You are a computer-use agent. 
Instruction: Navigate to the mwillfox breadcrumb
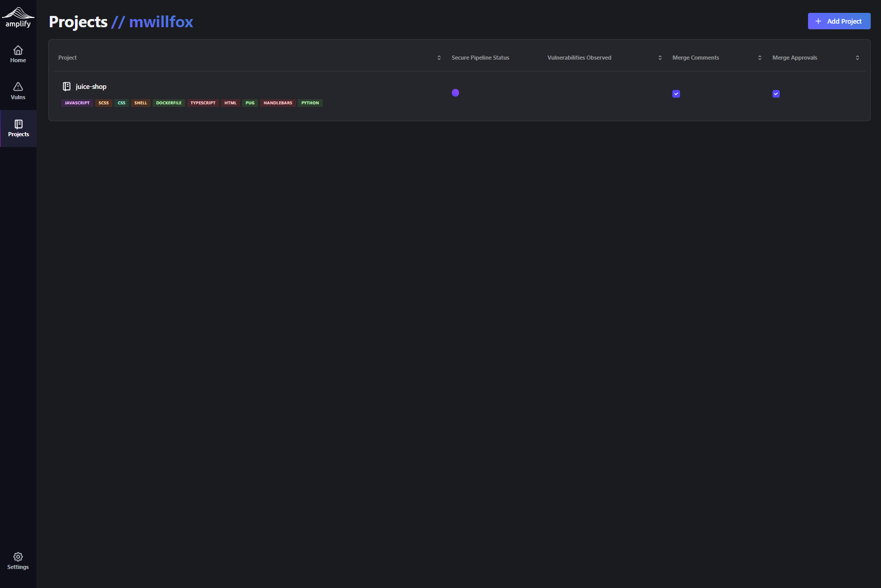[161, 22]
